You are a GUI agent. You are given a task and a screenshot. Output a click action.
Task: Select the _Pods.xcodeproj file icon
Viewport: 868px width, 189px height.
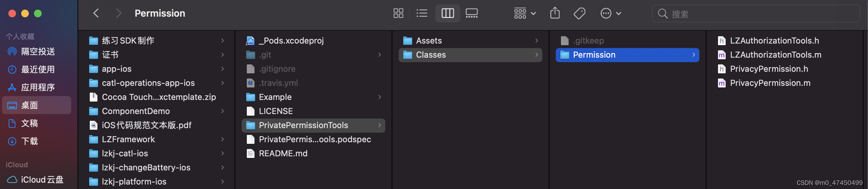point(250,41)
